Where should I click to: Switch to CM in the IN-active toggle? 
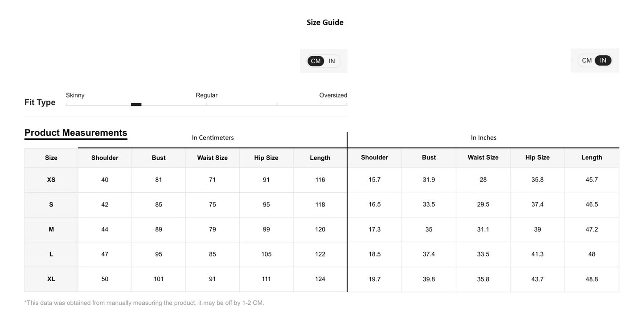click(587, 61)
